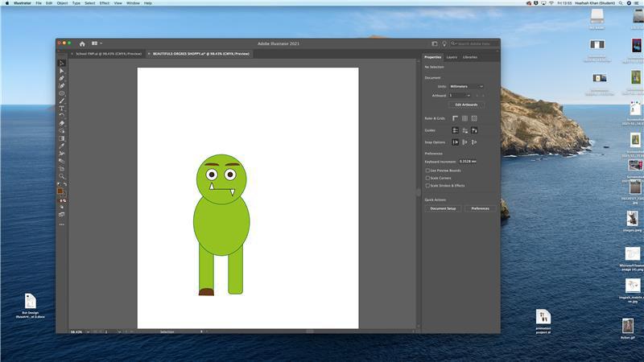Click the brown Fill color swatch
The height and width of the screenshot is (362, 644).
click(x=60, y=191)
